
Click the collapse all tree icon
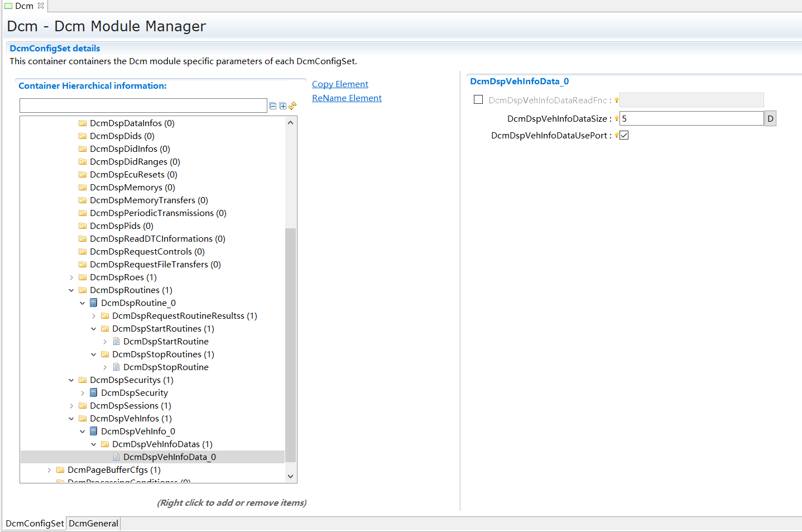click(273, 106)
